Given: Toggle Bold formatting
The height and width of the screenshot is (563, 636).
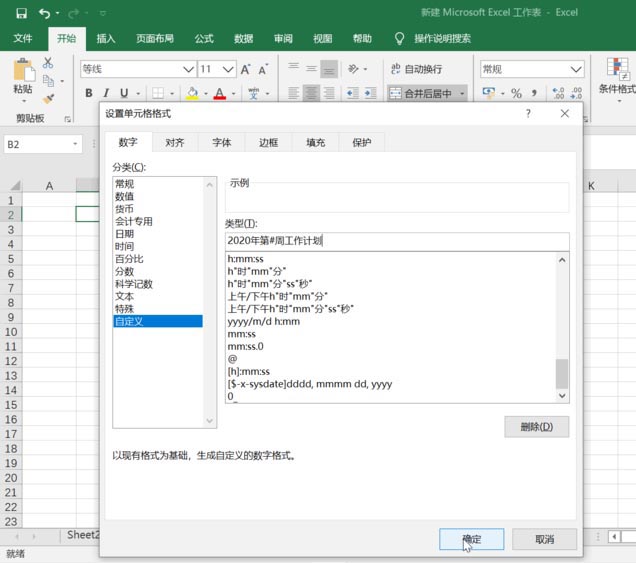Looking at the screenshot, I should (89, 93).
